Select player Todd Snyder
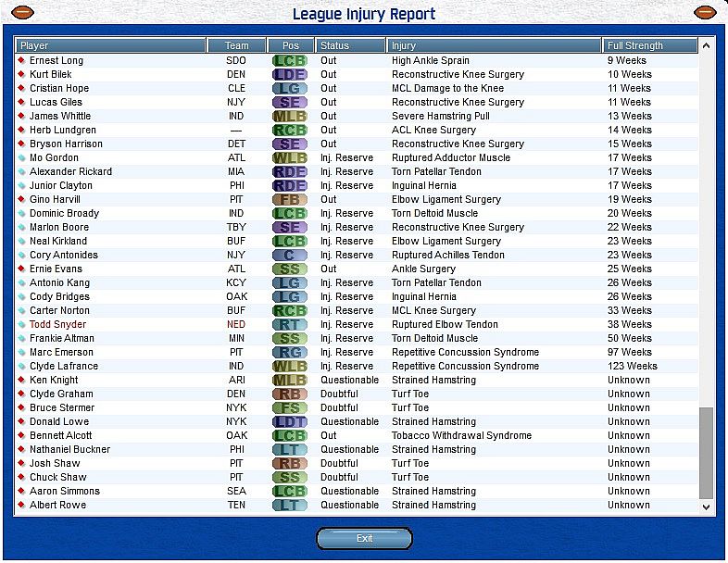 (x=58, y=324)
